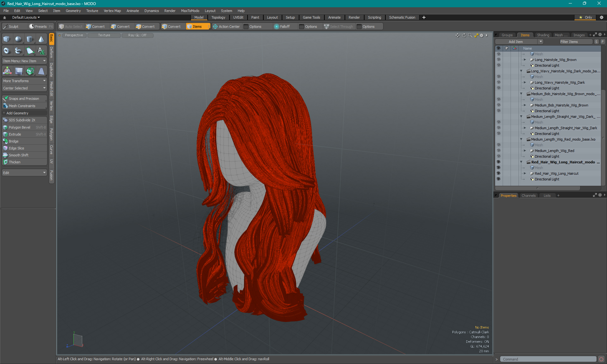
Task: Toggle visibility of Red_Hair_Wig_Long_Haircut_modo scene
Action: pyautogui.click(x=499, y=162)
